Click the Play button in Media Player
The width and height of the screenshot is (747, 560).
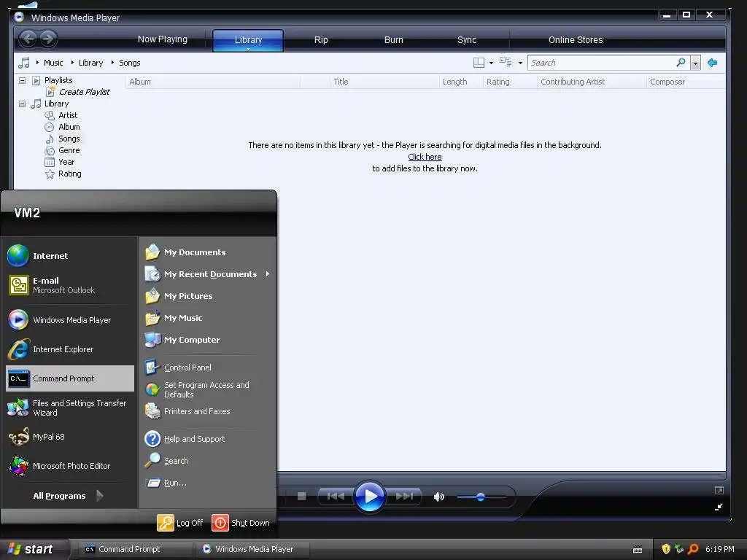[x=370, y=497]
